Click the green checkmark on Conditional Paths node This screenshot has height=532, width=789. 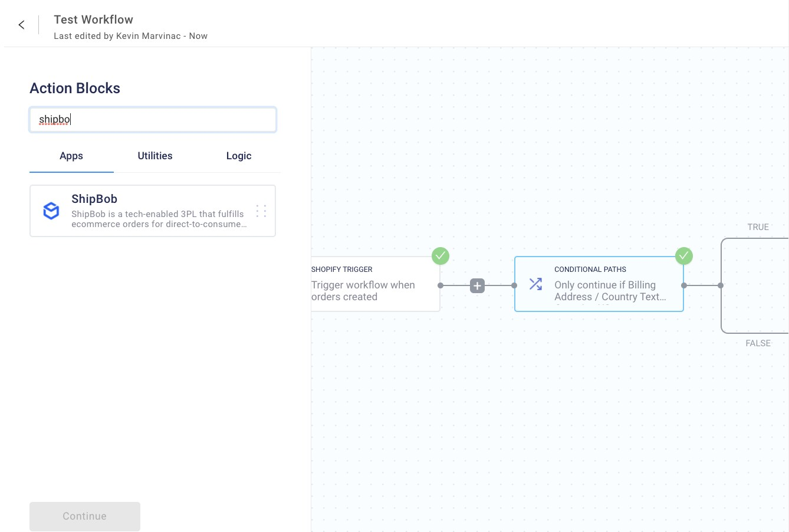(x=684, y=256)
